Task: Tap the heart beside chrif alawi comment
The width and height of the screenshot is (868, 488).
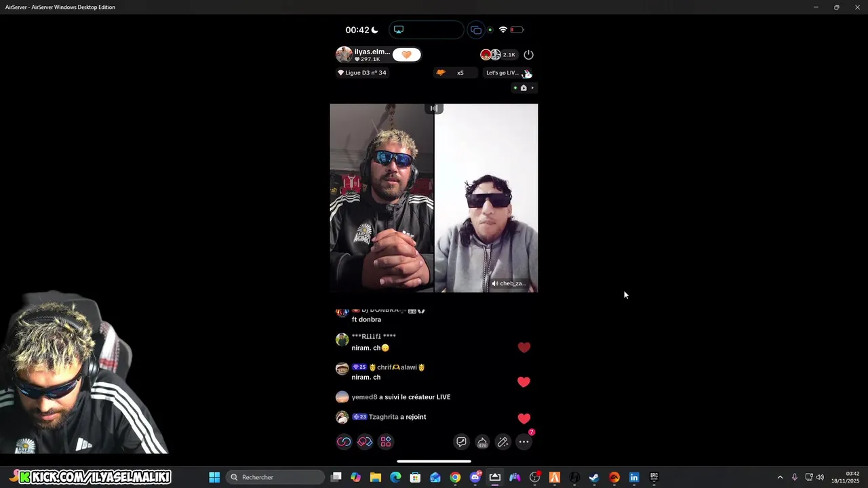Action: pyautogui.click(x=524, y=382)
